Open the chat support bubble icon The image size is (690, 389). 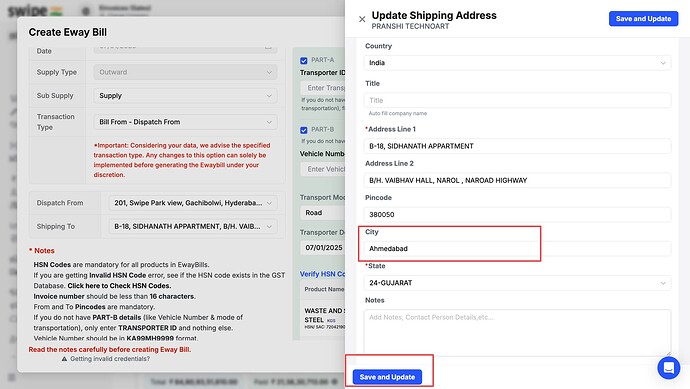pos(668,367)
